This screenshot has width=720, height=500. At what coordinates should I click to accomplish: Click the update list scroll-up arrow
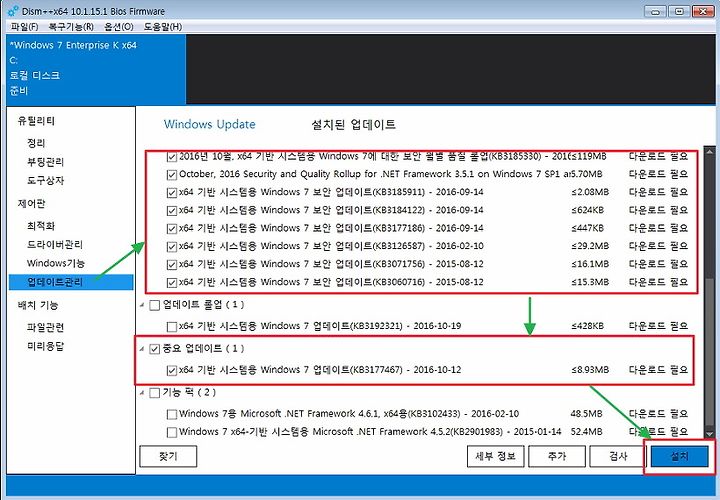(710, 152)
